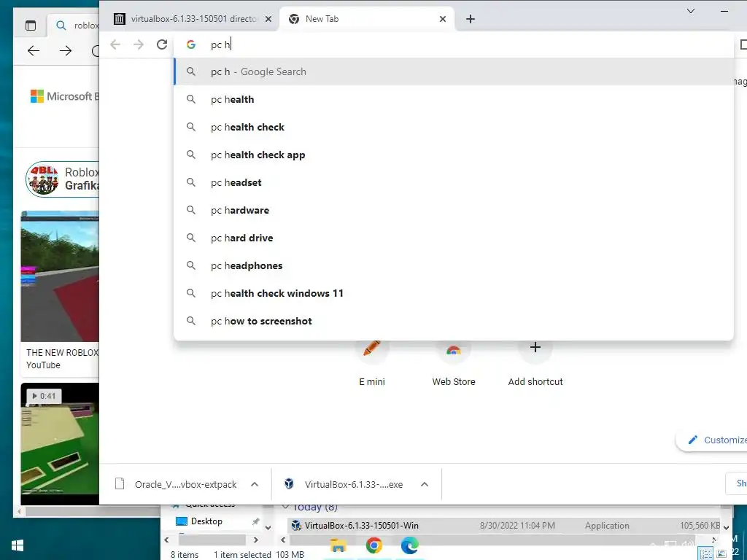Pick 'pc health check windows 11' suggestion
Viewport: 747px width, 560px height.
454,293
